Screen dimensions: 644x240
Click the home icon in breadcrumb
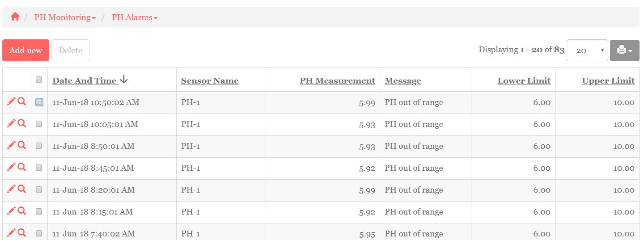[x=15, y=17]
